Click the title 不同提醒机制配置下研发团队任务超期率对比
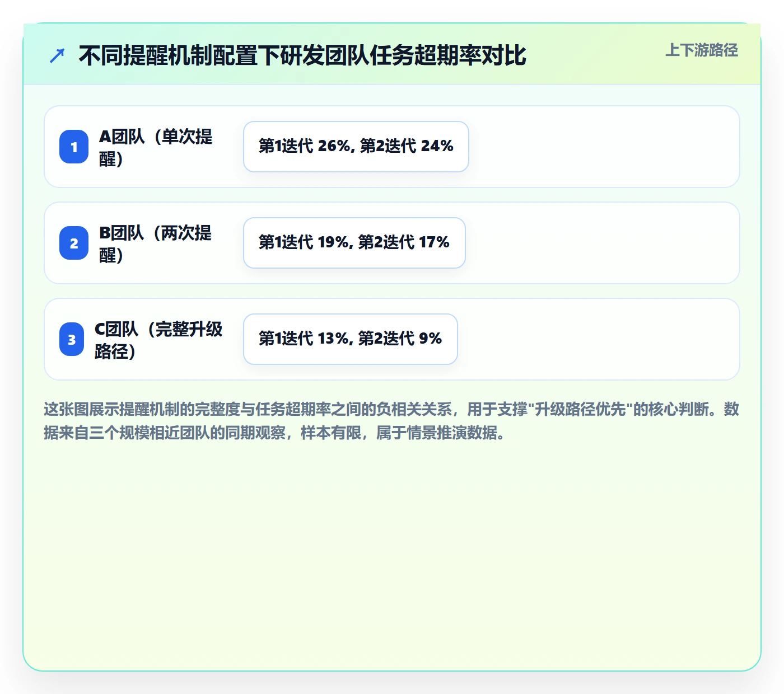This screenshot has width=784, height=694. click(302, 55)
